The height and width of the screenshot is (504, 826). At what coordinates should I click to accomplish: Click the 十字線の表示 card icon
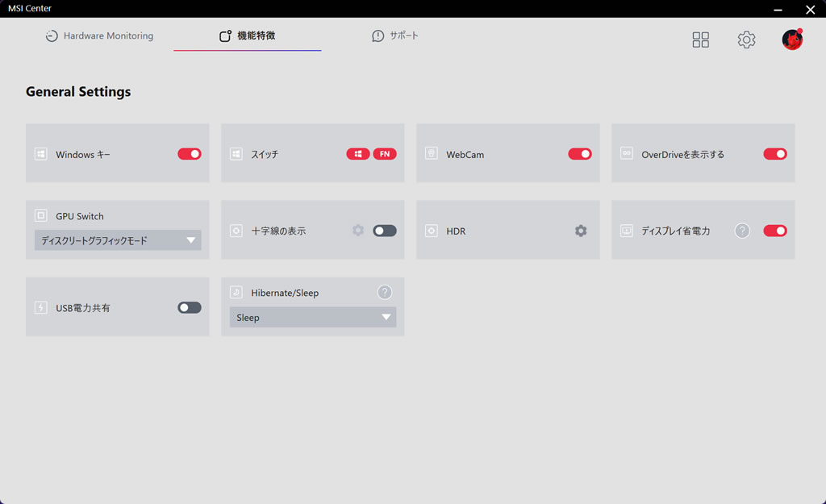[x=236, y=231]
